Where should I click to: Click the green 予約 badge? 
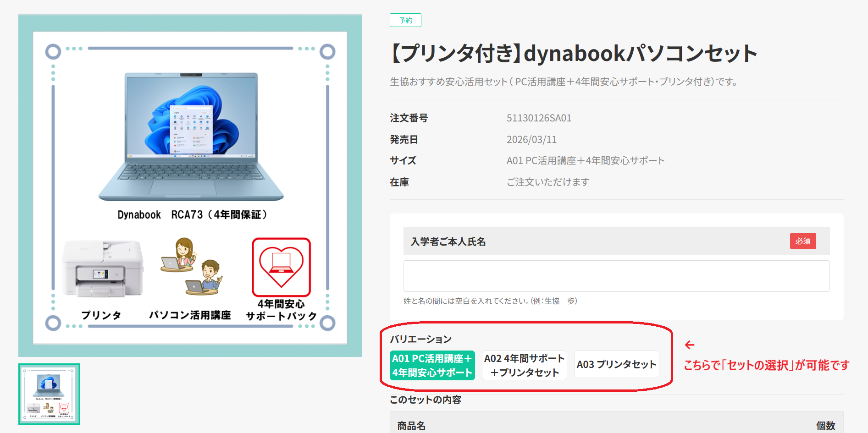click(x=405, y=21)
